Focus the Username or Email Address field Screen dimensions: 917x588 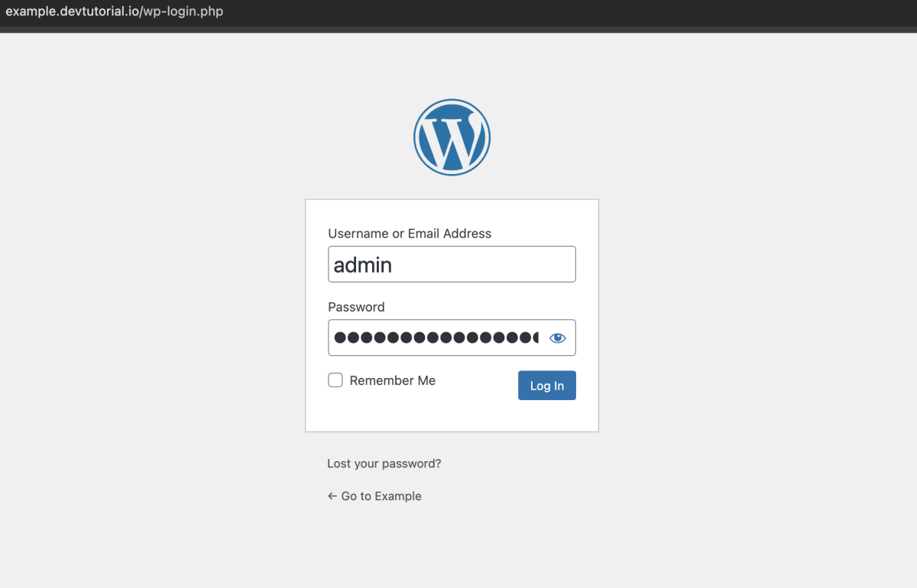coord(452,264)
